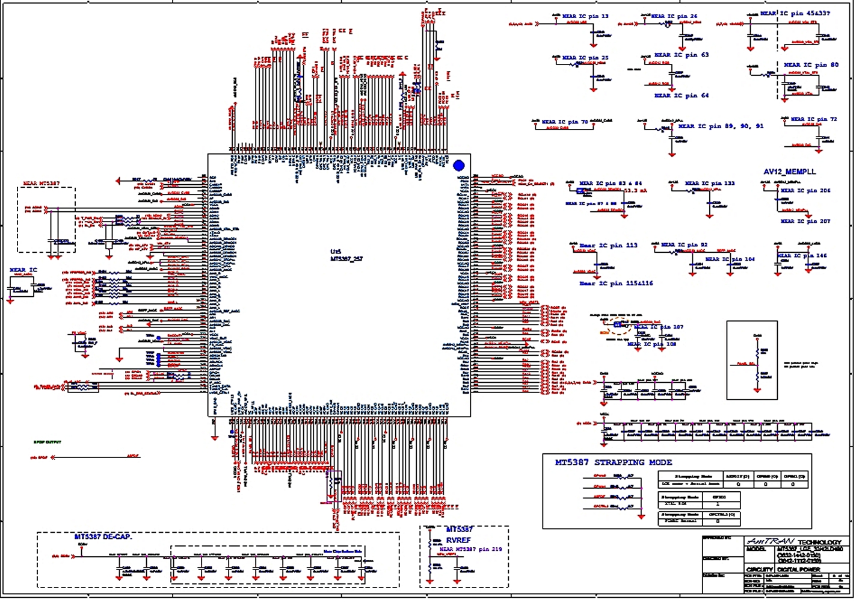Image resolution: width=868 pixels, height=614 pixels.
Task: Select the AV12_MEMPLL heading
Action: coord(790,172)
